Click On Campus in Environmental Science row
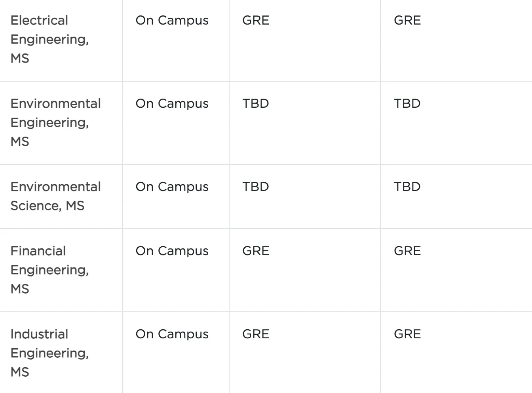The width and height of the screenshot is (532, 393). (x=172, y=187)
